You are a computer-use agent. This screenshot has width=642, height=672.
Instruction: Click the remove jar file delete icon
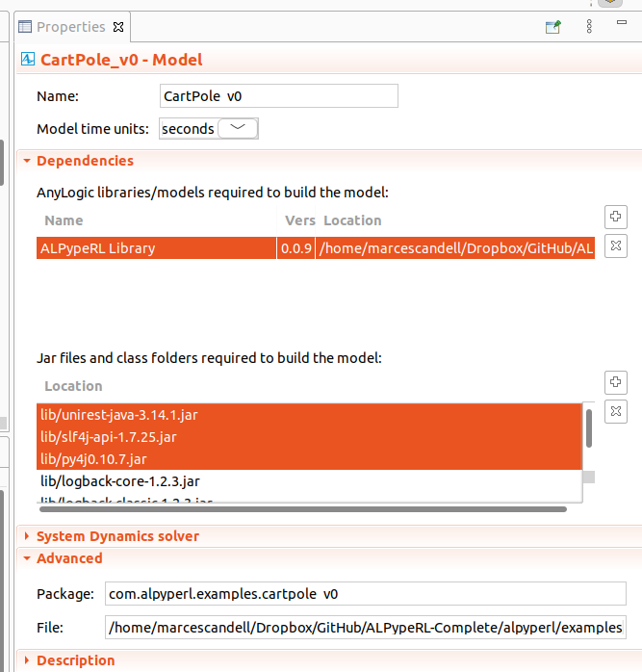pos(616,411)
